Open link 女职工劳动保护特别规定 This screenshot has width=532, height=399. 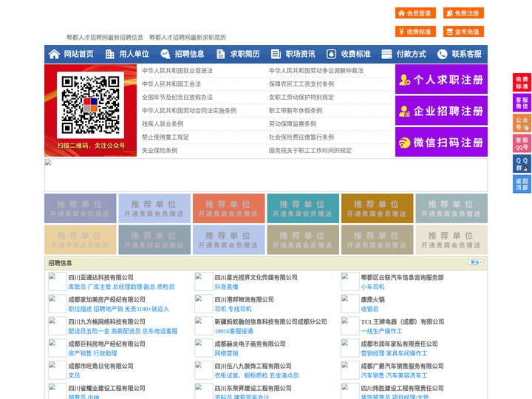pos(301,97)
